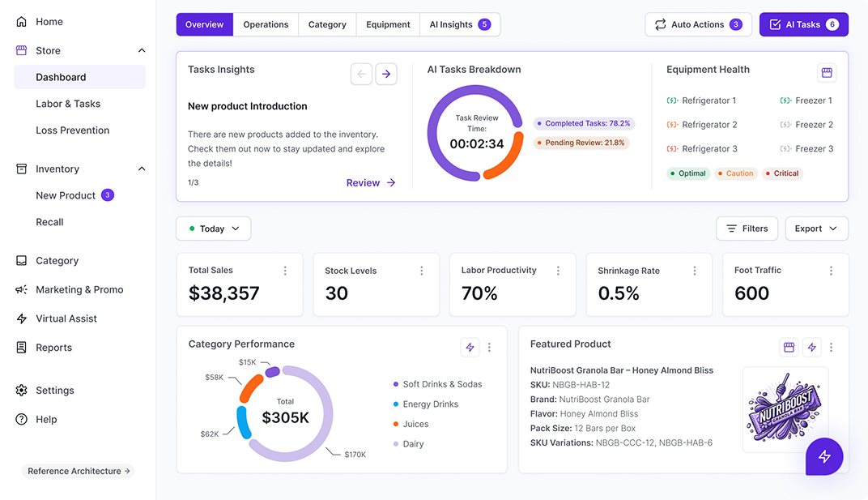Click Dairy legend entry

click(x=409, y=444)
